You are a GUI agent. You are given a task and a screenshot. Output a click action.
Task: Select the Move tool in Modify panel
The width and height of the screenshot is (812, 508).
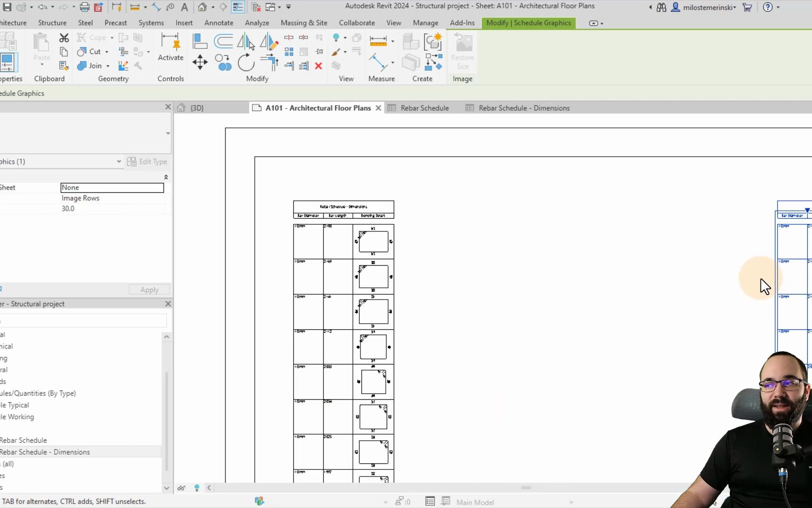click(x=200, y=62)
